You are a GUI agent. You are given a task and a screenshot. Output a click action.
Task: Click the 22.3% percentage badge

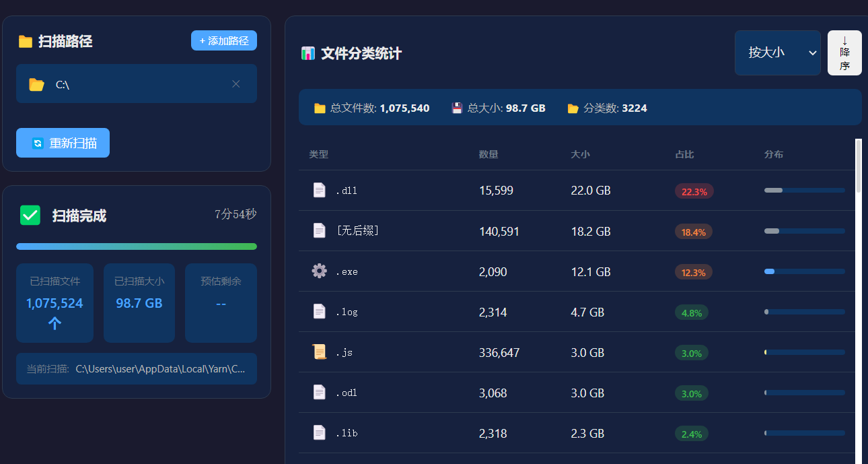point(694,191)
